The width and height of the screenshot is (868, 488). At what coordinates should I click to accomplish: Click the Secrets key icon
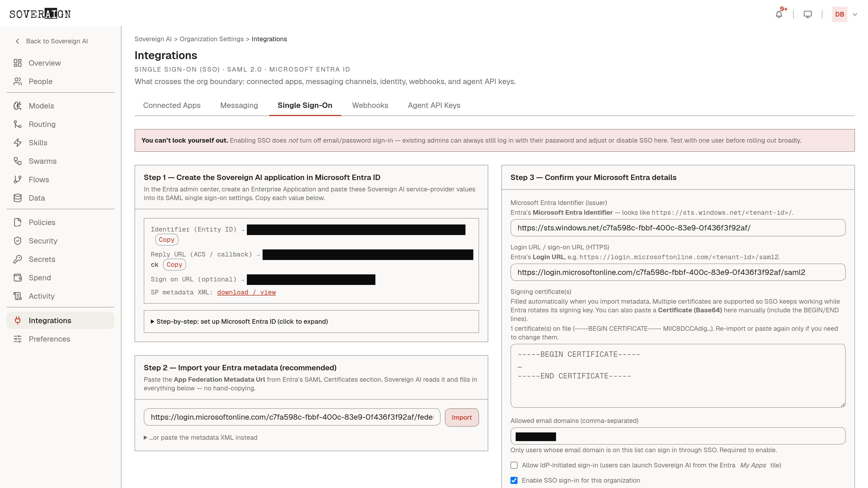coord(18,259)
